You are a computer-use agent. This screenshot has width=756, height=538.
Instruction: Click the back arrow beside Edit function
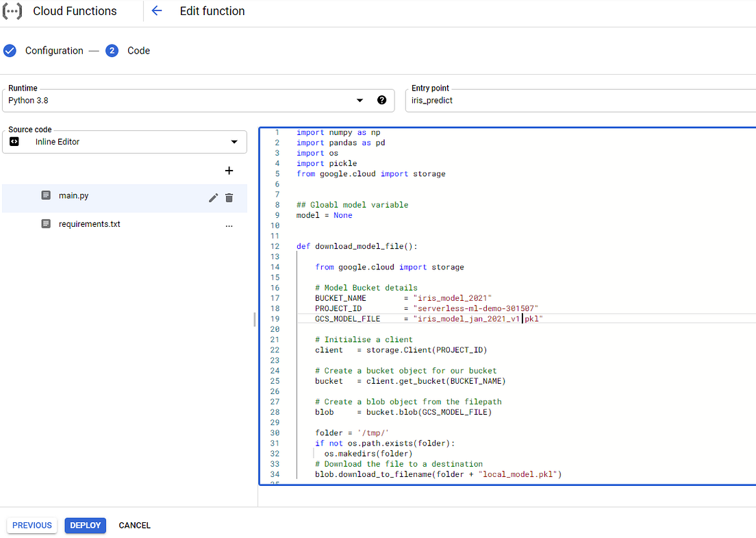coord(156,11)
